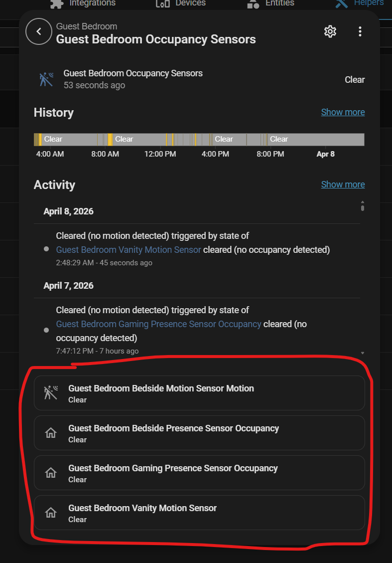Click the Gaming Presence Sensor home icon
The width and height of the screenshot is (392, 563).
(x=50, y=473)
